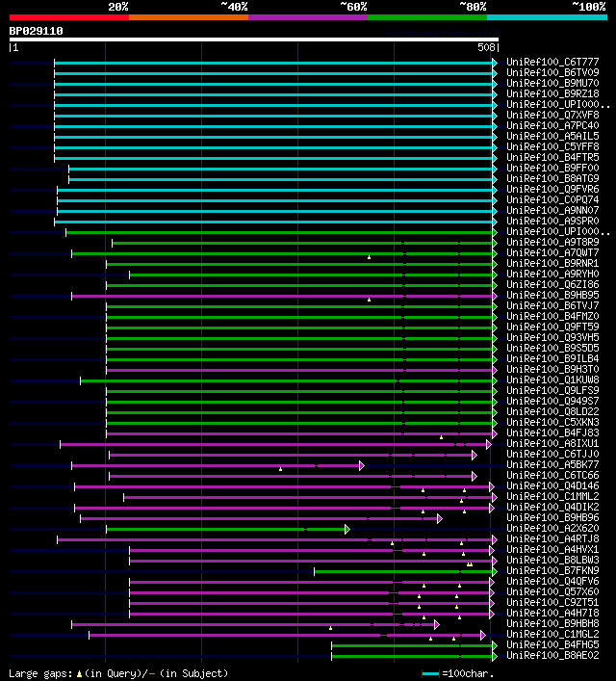This screenshot has width=616, height=681.
Task: Select the UniRef100_Q4D146 label
Action: pos(552,486)
